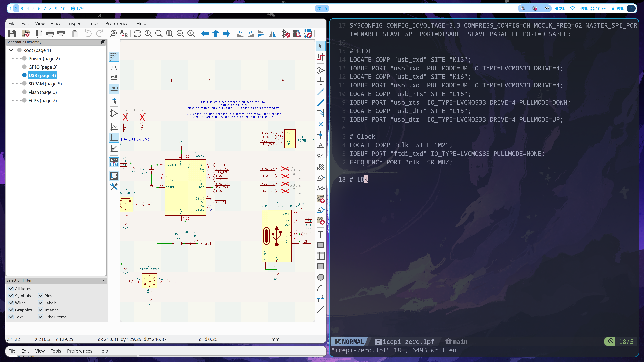Open the Preferences menu in schematic editor
Image resolution: width=644 pixels, height=362 pixels.
118,23
